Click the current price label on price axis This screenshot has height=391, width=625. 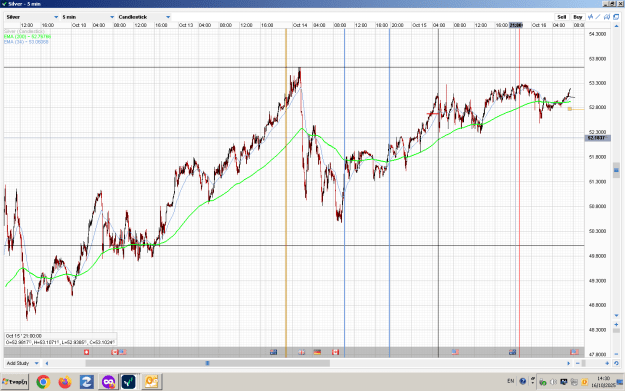click(597, 138)
